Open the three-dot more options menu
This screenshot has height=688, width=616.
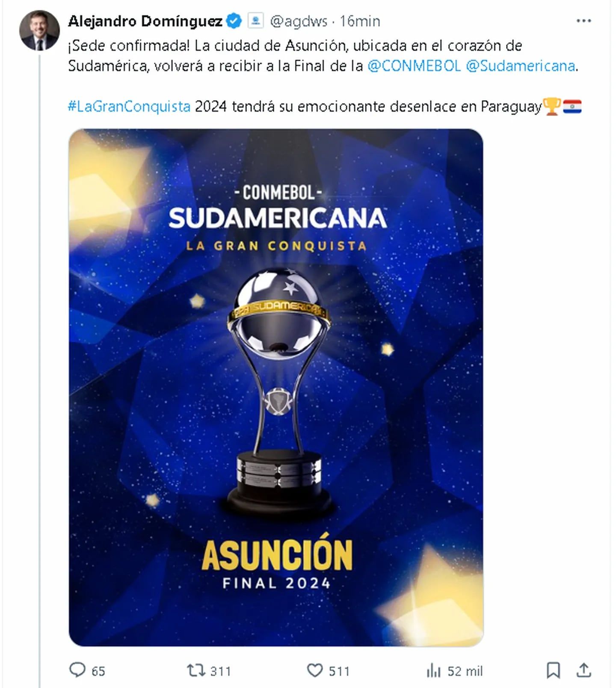583,21
